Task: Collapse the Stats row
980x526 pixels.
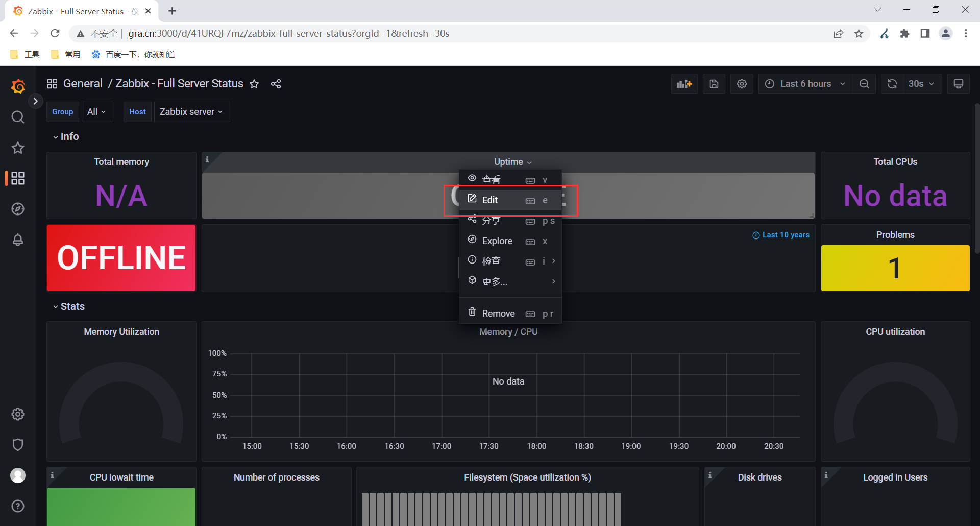Action: (x=69, y=306)
